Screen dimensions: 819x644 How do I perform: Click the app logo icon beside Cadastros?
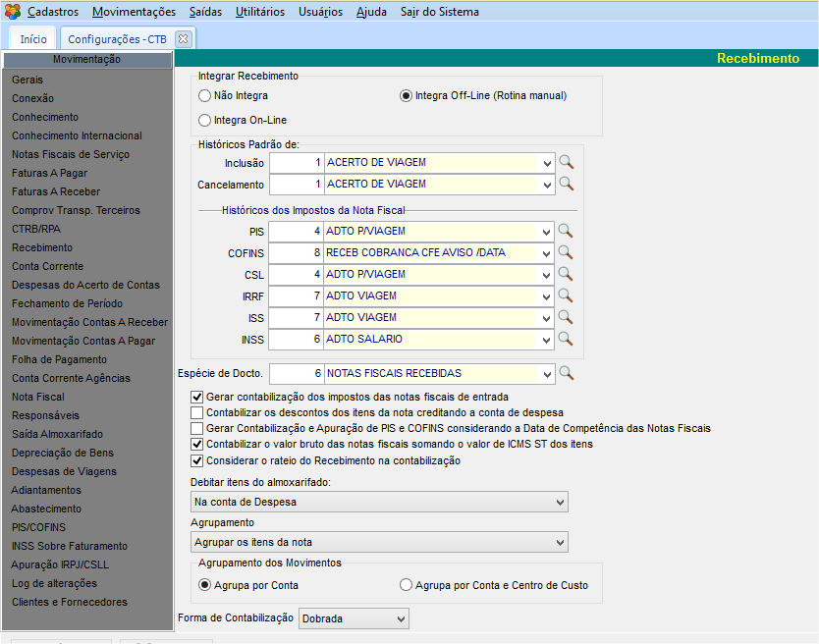(x=13, y=11)
